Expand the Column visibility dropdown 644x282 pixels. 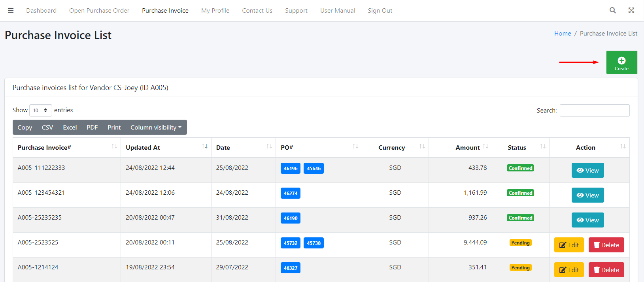pyautogui.click(x=156, y=127)
